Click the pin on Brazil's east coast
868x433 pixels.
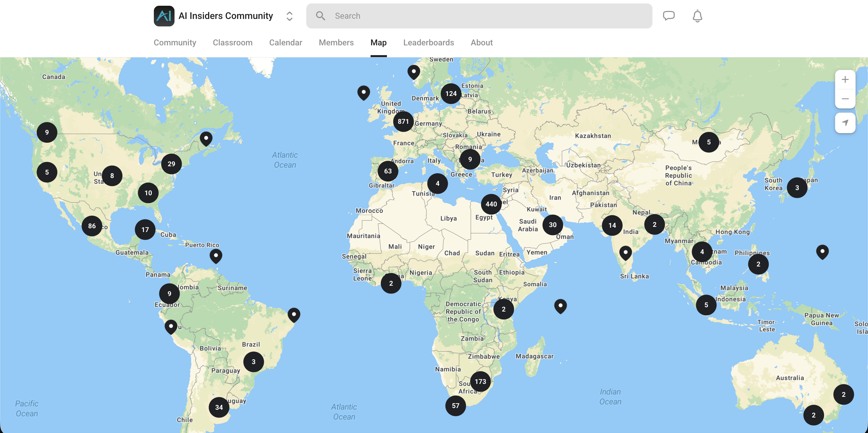coord(293,315)
